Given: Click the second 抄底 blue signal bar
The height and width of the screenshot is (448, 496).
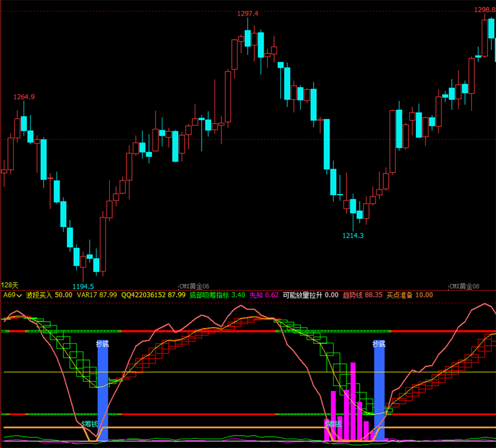Looking at the screenshot, I should click(379, 390).
